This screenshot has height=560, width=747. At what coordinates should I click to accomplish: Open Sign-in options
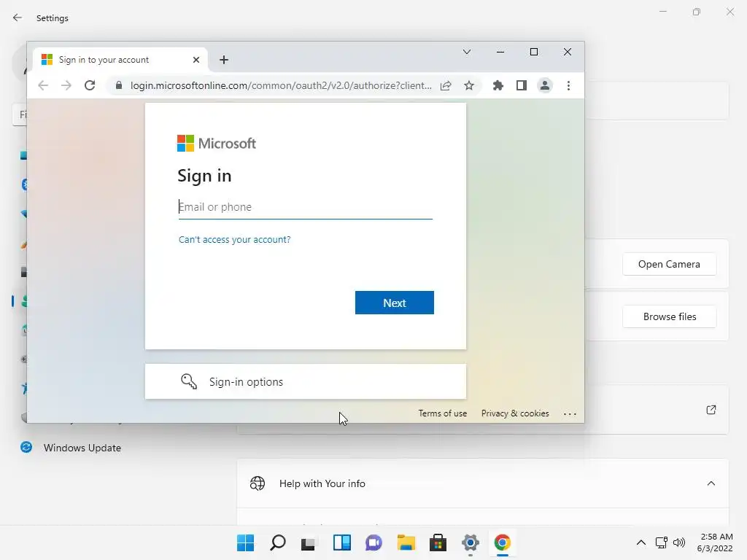pyautogui.click(x=306, y=382)
